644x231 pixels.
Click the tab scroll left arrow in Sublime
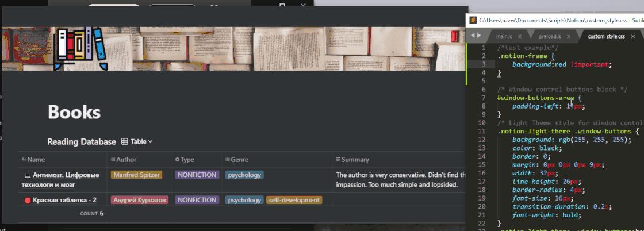pos(473,36)
